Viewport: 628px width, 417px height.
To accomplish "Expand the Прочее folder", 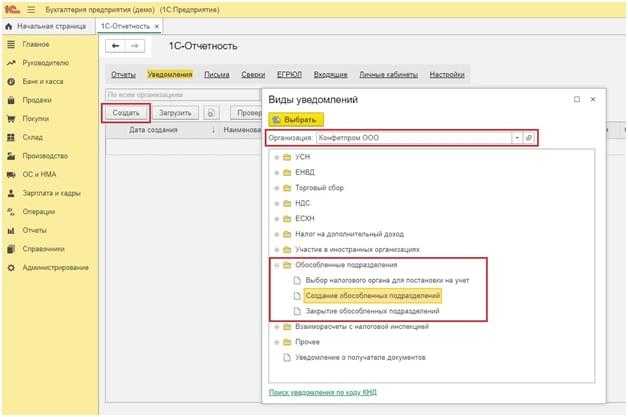I will point(276,342).
